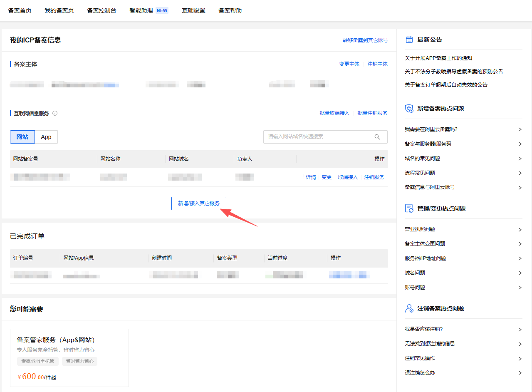Click the 最新公告 calendar icon

click(x=409, y=40)
